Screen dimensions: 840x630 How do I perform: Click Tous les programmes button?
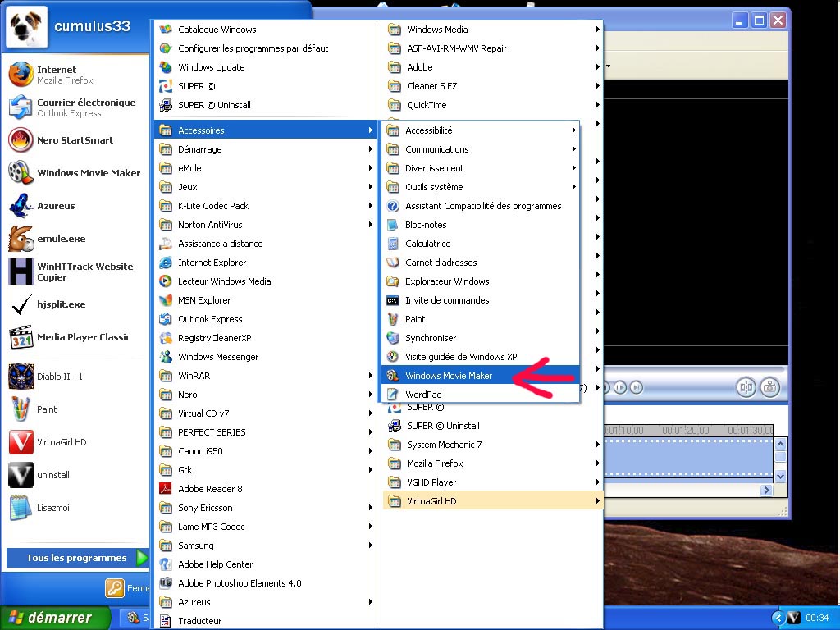pyautogui.click(x=77, y=558)
